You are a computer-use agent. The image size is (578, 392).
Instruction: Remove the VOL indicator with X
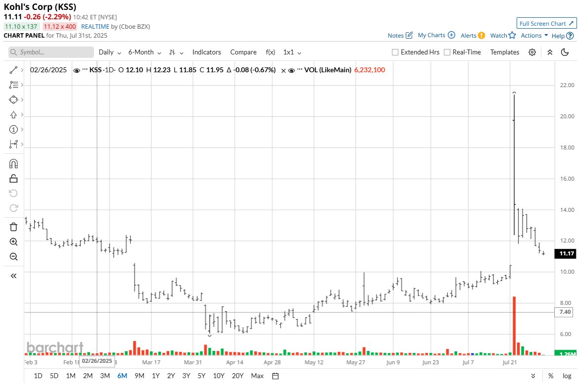tap(283, 70)
